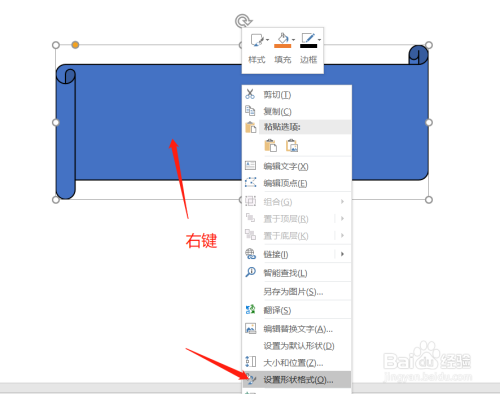
Task: Choose Cut (剪切) in context menu
Action: pyautogui.click(x=297, y=95)
